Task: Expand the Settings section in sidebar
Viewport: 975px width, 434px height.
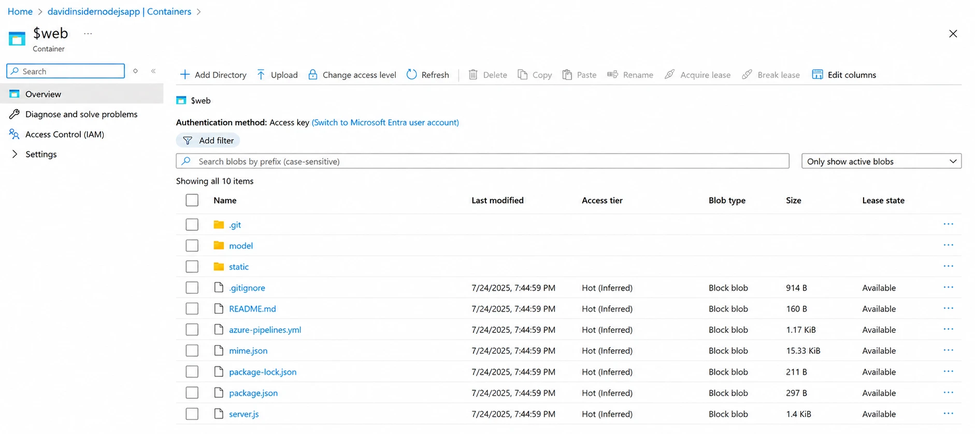Action: (15, 154)
